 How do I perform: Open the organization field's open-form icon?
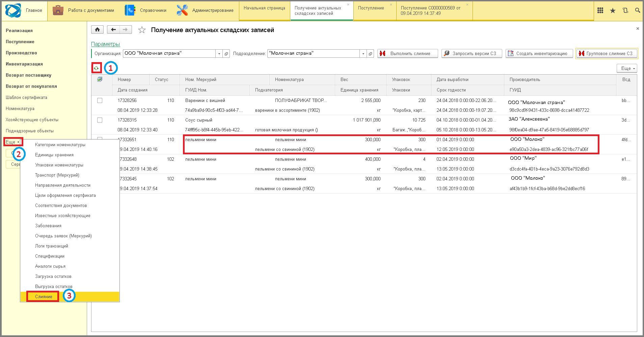click(226, 53)
